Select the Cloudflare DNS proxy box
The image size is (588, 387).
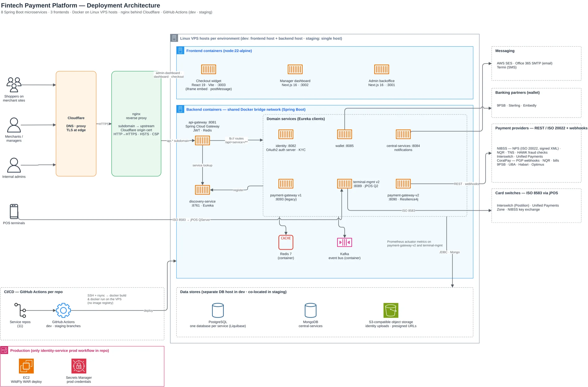click(76, 124)
